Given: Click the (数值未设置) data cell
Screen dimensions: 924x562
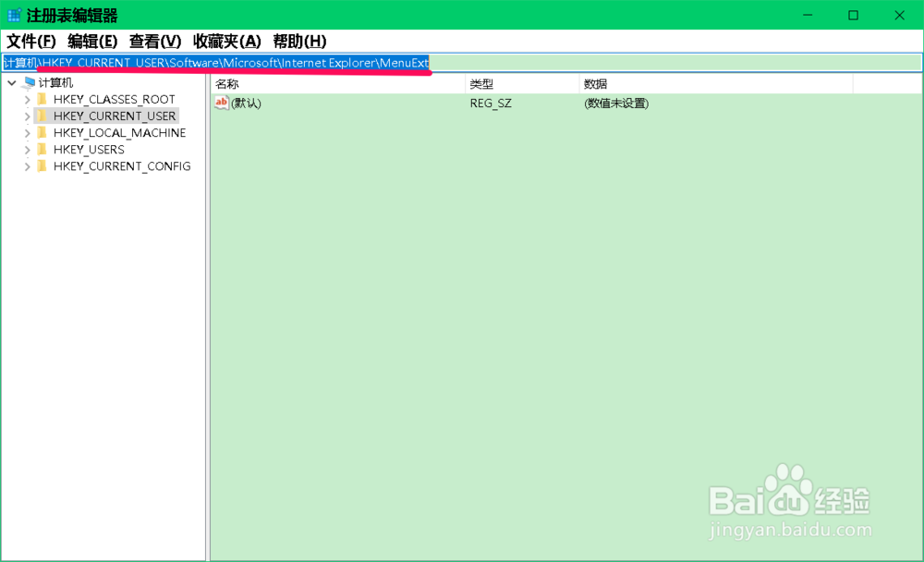Looking at the screenshot, I should point(616,104).
